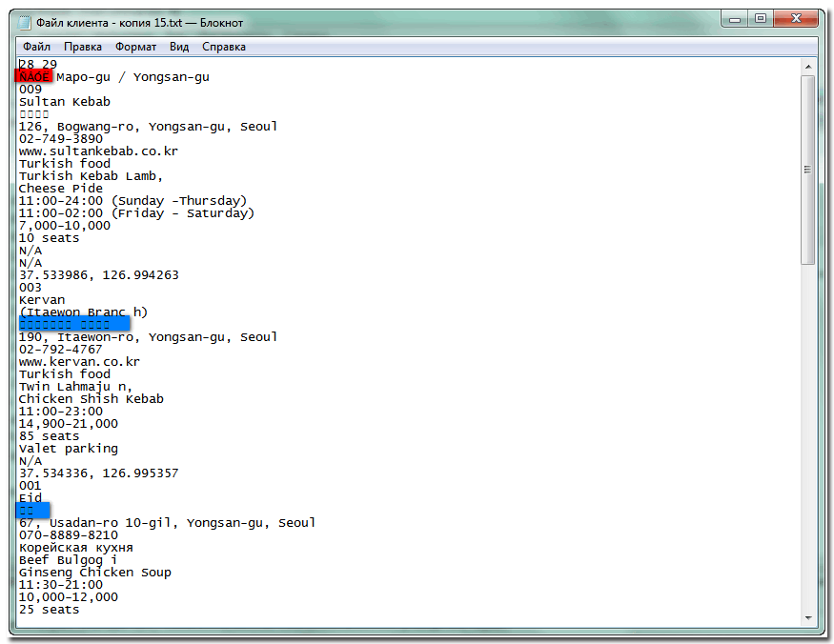Click the scrollbar up arrow
Viewport: 834px width, 644px height.
click(x=808, y=66)
